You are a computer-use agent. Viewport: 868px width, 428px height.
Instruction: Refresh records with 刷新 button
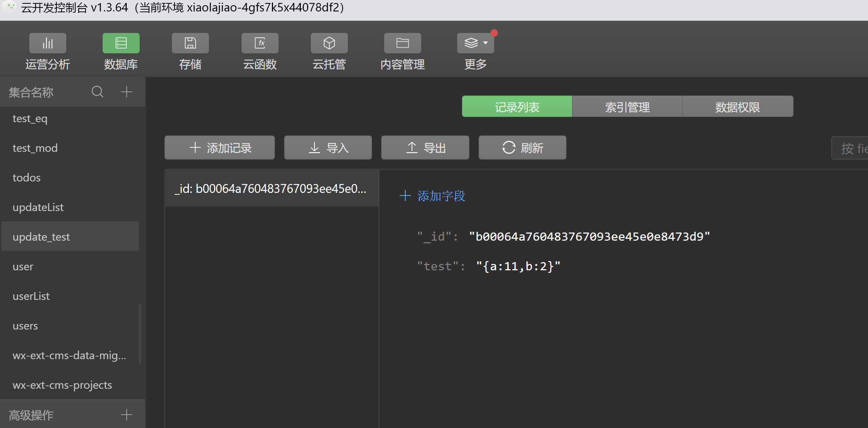click(x=522, y=148)
